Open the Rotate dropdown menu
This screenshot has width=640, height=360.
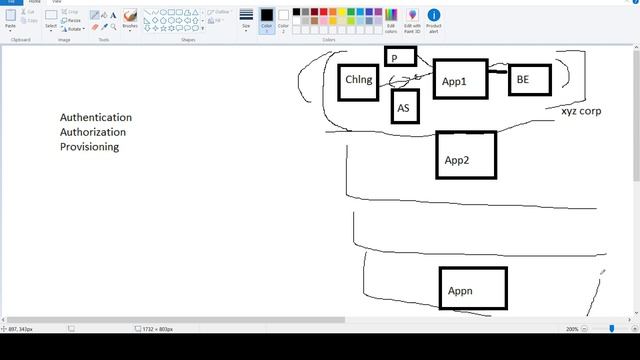73,29
